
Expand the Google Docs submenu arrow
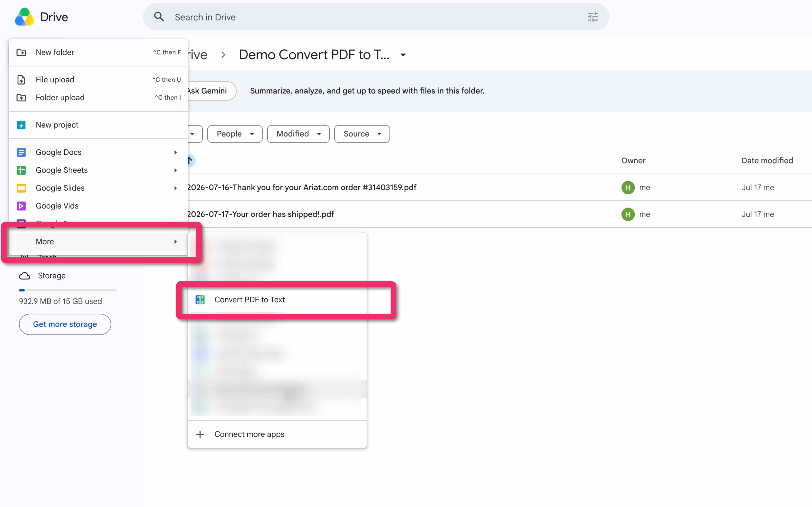coord(175,152)
